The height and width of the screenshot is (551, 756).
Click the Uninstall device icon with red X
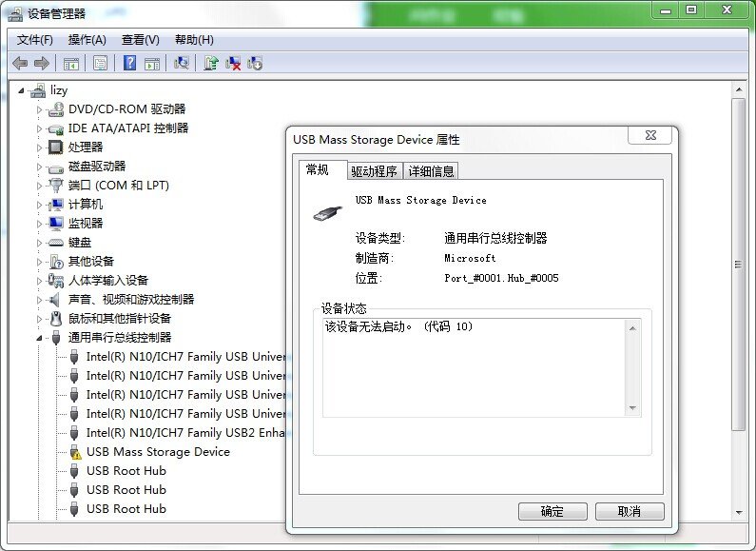[233, 63]
